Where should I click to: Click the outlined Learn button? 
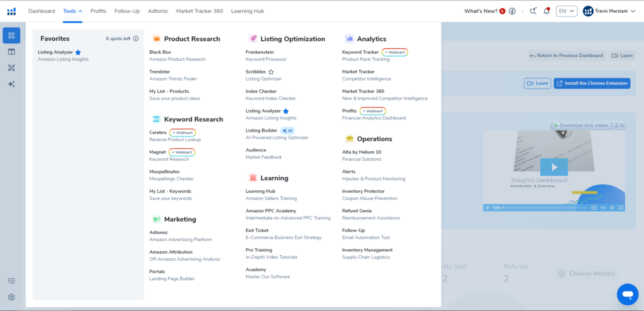537,84
